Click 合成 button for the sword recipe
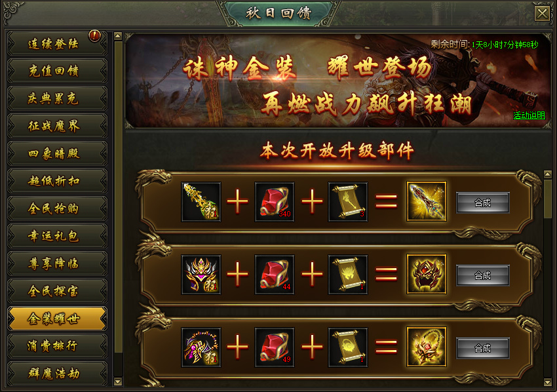This screenshot has height=392, width=557. coord(483,203)
